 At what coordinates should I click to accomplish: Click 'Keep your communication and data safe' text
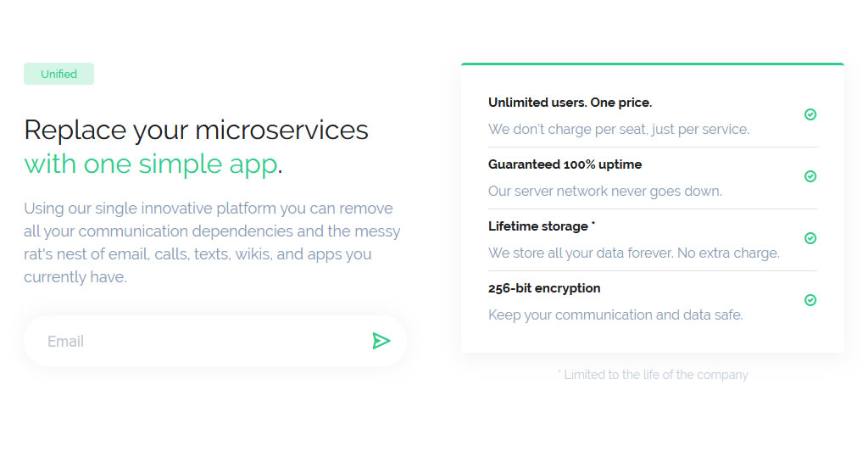[615, 315]
